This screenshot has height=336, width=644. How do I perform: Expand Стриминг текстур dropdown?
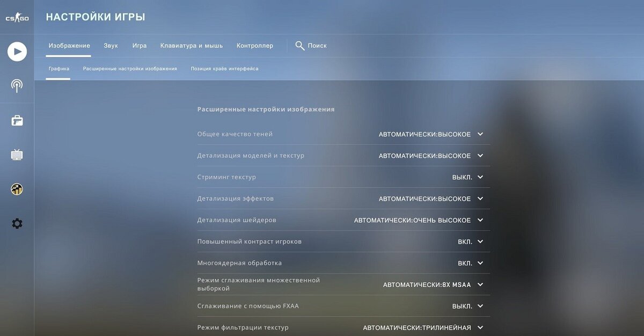[467, 177]
